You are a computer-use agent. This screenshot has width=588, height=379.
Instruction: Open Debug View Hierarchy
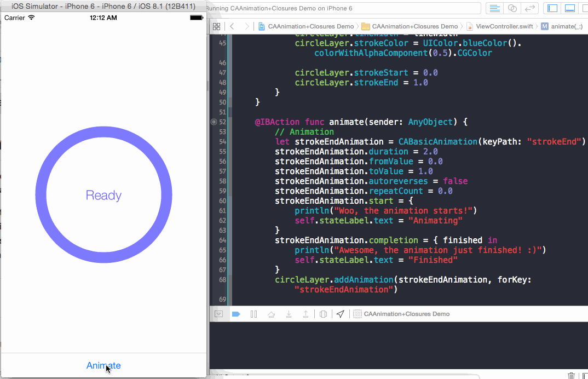323,314
